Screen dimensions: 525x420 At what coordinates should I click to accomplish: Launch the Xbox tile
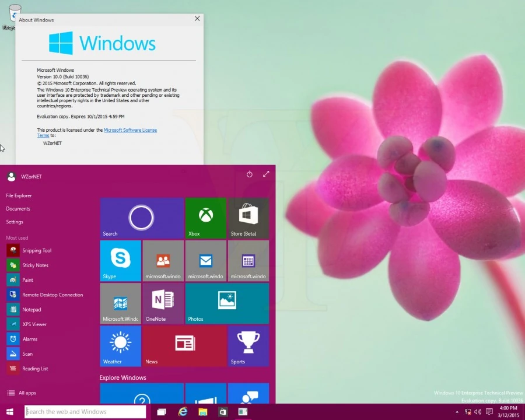[x=205, y=218]
